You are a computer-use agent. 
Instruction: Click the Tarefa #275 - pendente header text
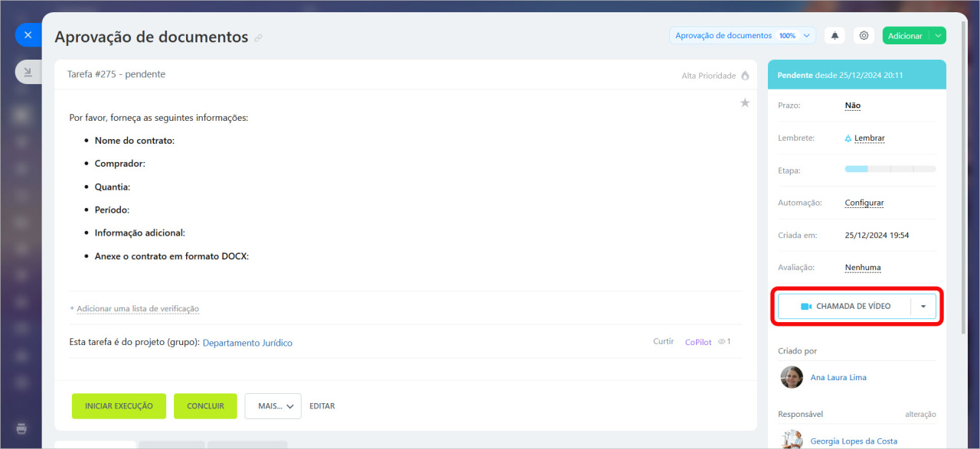point(116,74)
